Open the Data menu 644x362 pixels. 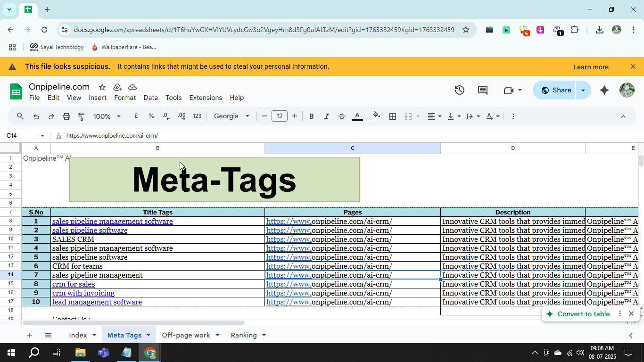click(150, 98)
